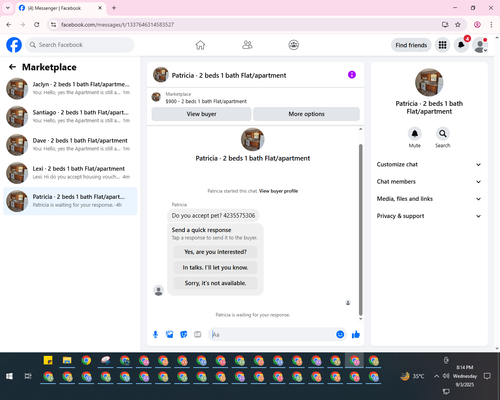Switch to the Messenger | Facebook tab
This screenshot has width=500, height=400.
[x=60, y=8]
